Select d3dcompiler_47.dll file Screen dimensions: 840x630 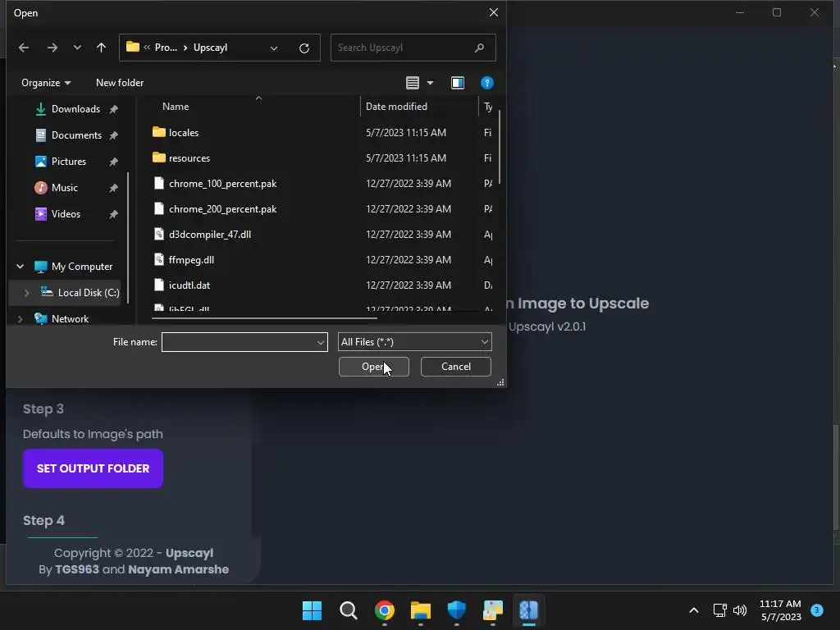click(x=209, y=234)
